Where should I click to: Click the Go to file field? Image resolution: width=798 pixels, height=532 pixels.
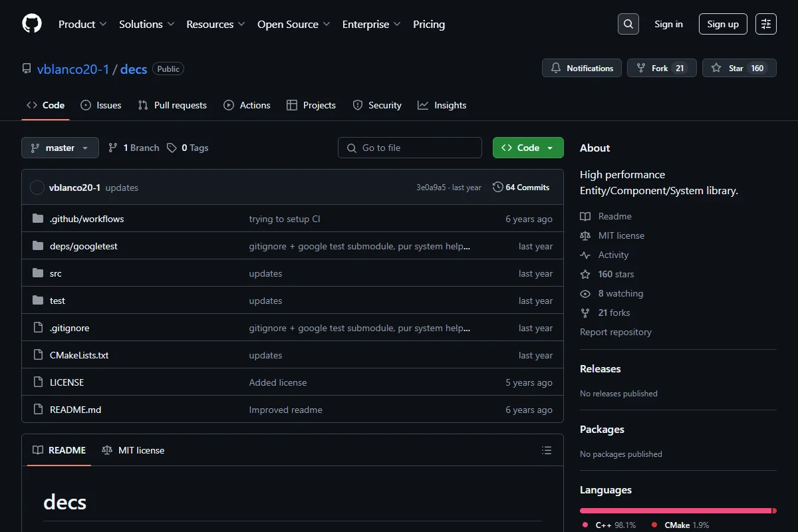[410, 148]
